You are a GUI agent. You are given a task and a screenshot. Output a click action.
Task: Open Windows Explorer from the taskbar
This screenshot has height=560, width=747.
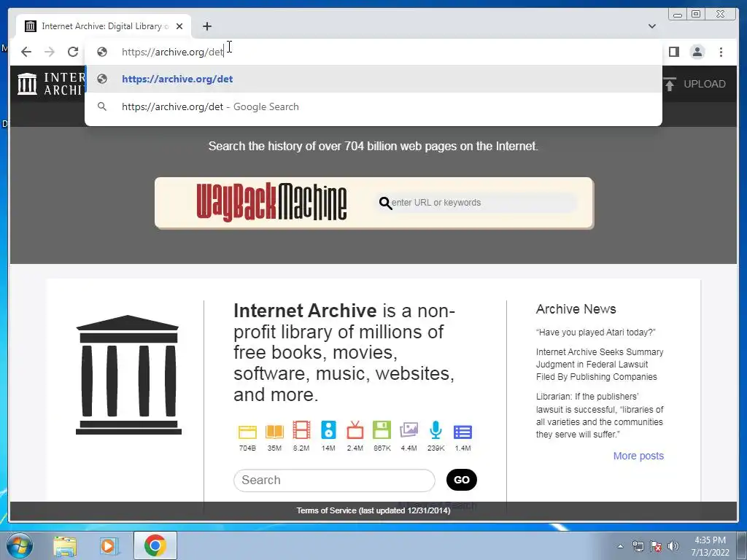click(65, 545)
